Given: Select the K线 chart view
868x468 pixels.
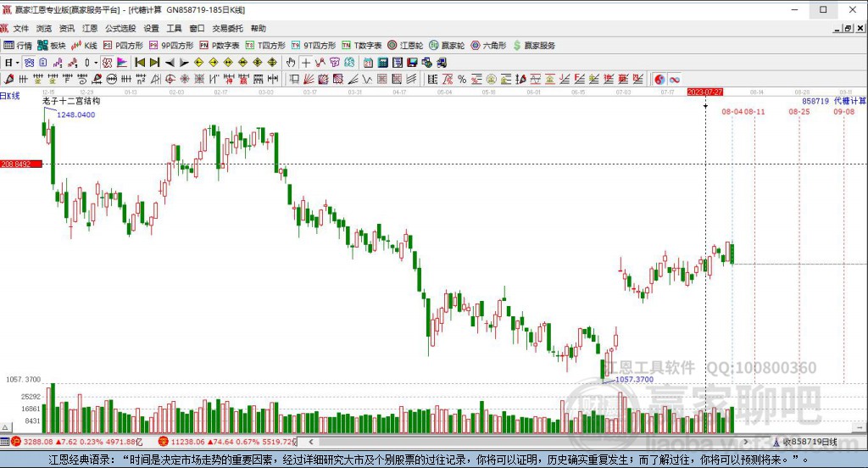Looking at the screenshot, I should [84, 46].
